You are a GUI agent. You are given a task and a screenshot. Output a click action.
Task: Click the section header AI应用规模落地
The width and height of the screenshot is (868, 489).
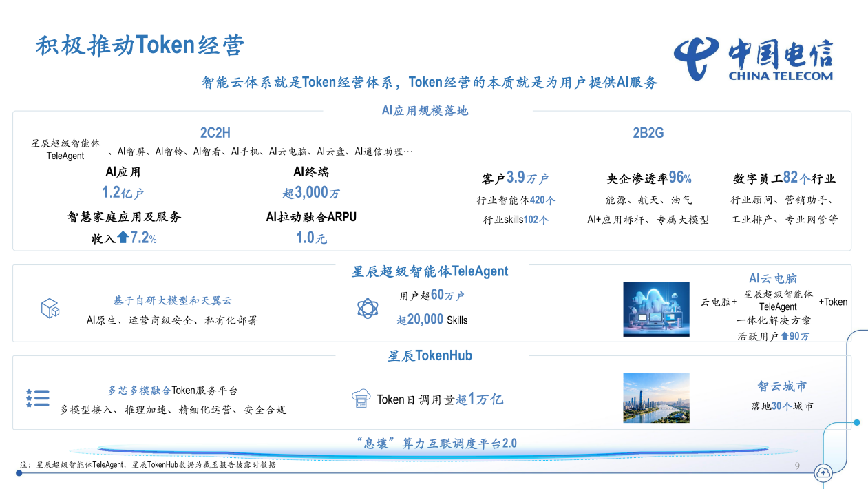425,110
